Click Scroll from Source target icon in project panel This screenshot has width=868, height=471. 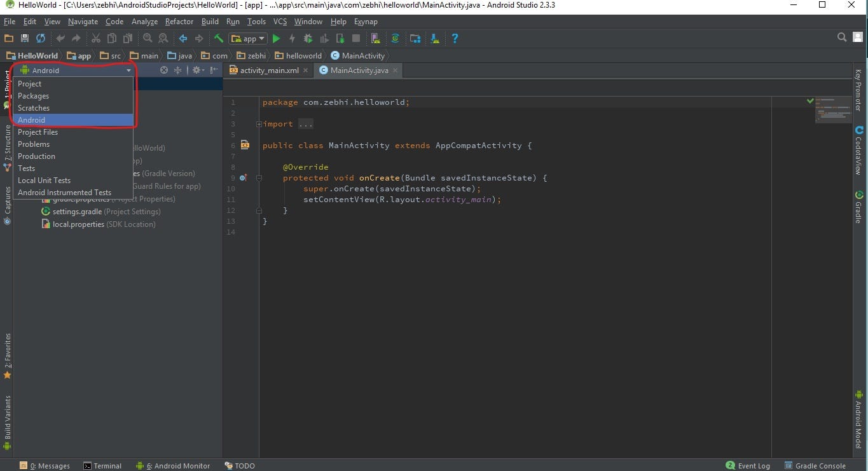click(164, 70)
